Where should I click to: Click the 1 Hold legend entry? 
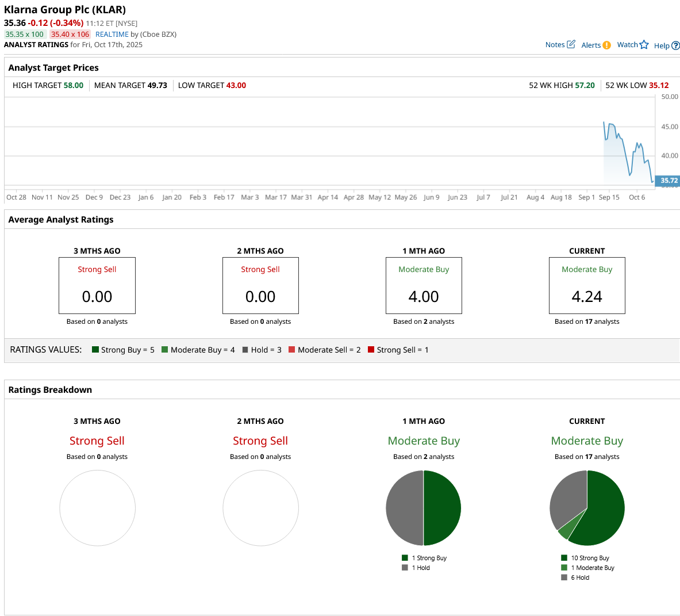(x=416, y=568)
